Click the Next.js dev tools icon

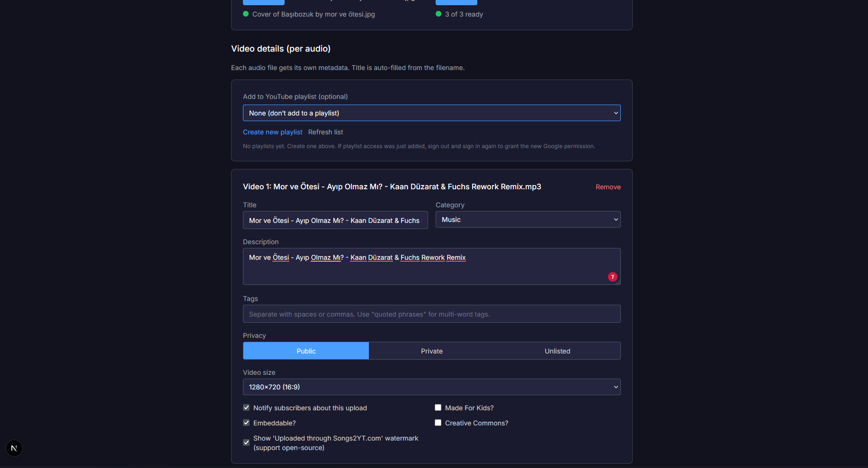(14, 448)
